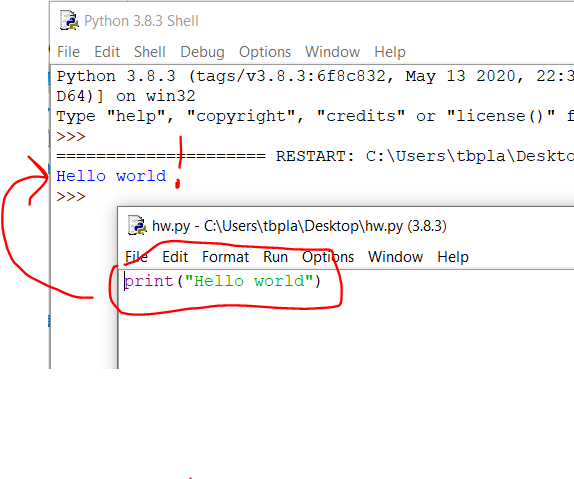Viewport: 574px width, 479px height.
Task: Open Options menu in hw.py editor
Action: [x=328, y=257]
